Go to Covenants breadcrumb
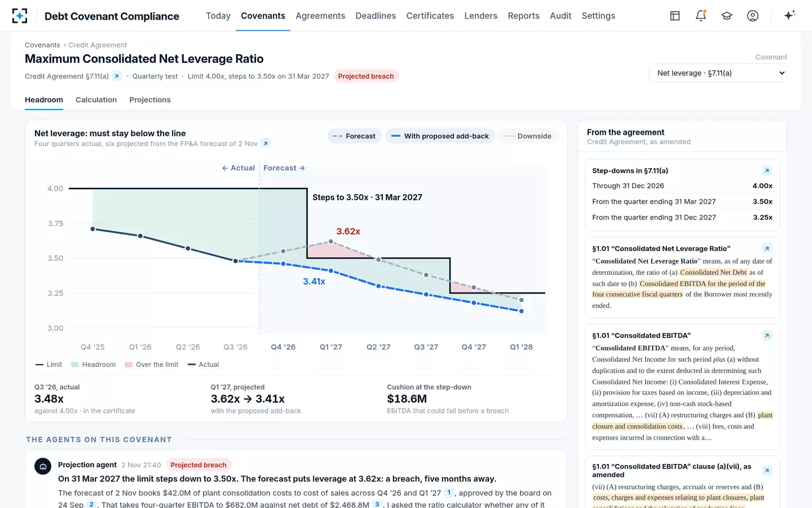Image resolution: width=812 pixels, height=508 pixels. coord(42,45)
